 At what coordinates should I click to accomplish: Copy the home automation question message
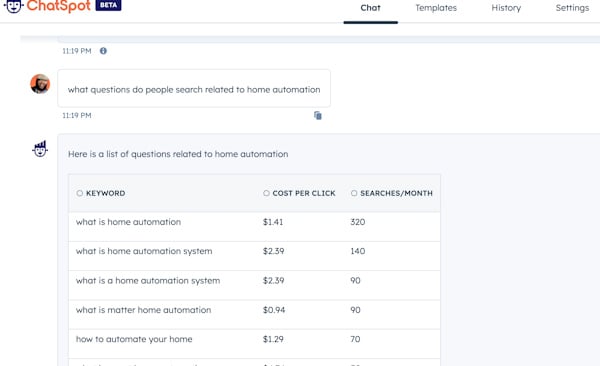318,115
